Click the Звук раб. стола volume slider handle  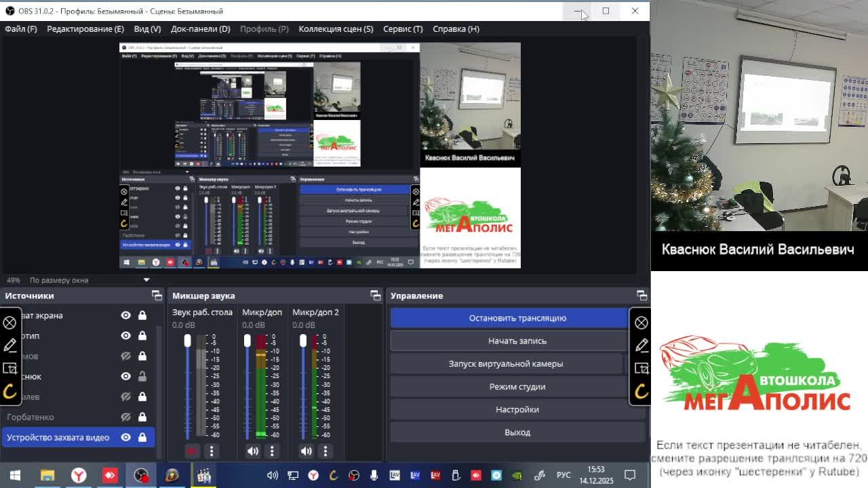click(187, 341)
